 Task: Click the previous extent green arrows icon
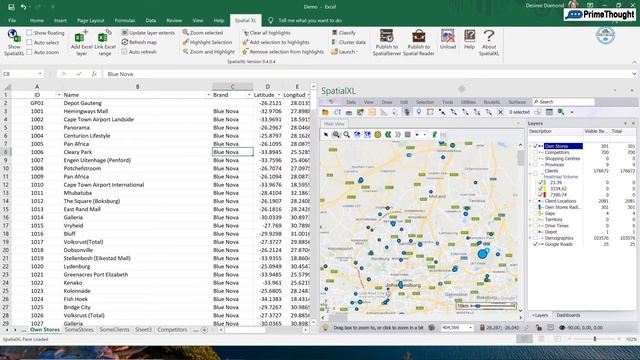[388, 134]
